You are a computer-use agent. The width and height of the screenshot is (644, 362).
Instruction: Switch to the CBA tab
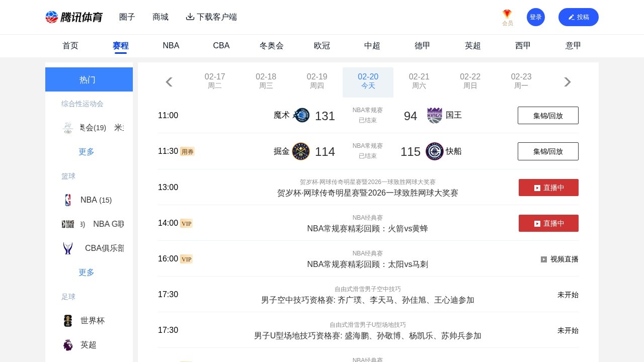221,46
